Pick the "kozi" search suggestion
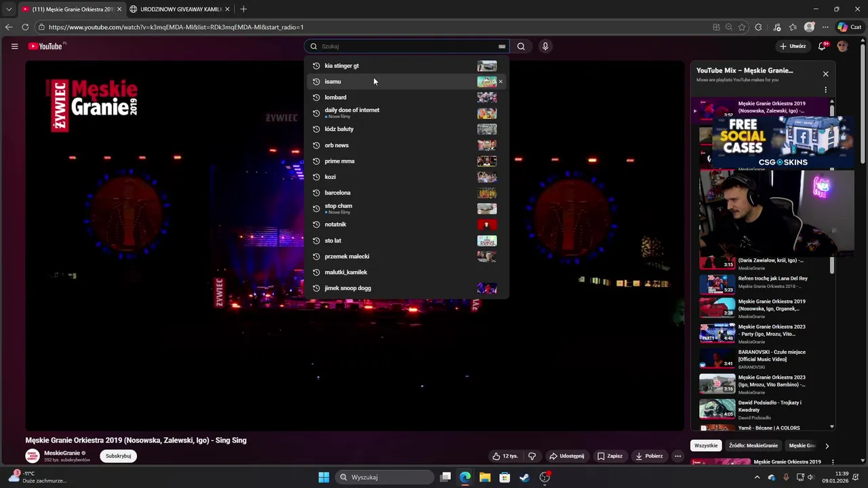 click(x=407, y=177)
